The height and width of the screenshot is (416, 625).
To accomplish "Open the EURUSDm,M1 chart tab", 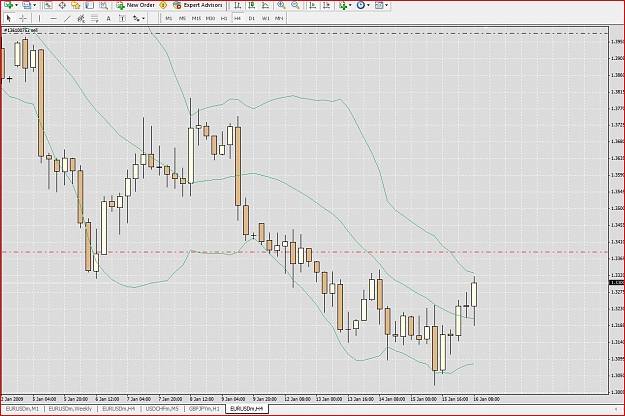I will coord(22,409).
